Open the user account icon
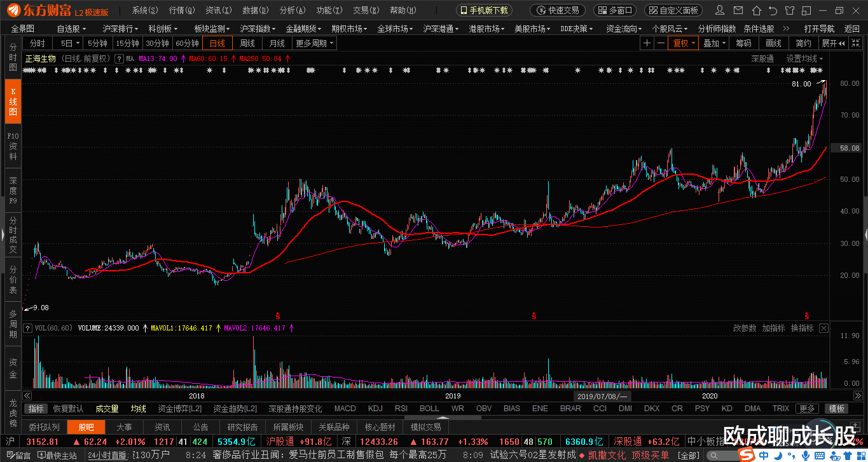The height and width of the screenshot is (462, 868). click(x=720, y=11)
